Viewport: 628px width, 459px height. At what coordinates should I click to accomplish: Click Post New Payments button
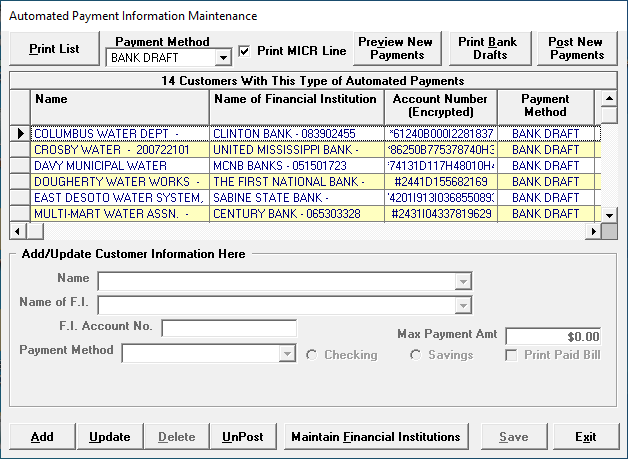click(x=577, y=49)
